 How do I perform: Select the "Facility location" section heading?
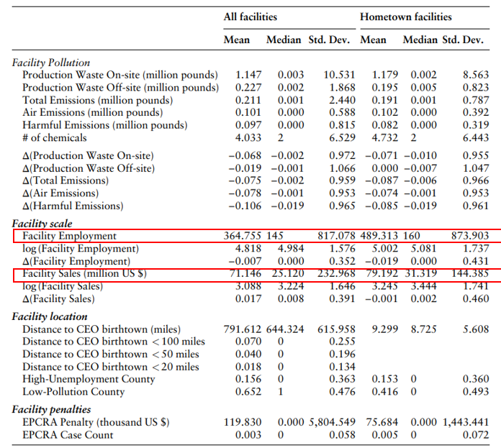pyautogui.click(x=50, y=316)
